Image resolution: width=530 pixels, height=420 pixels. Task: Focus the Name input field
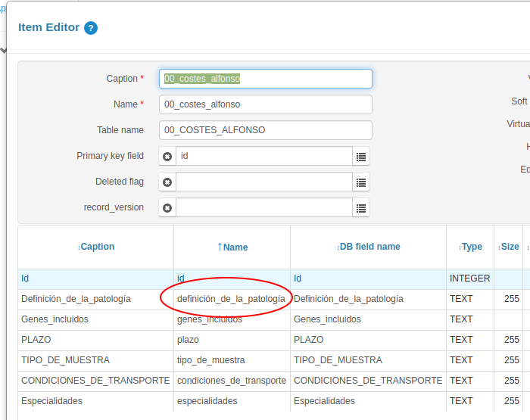[266, 104]
